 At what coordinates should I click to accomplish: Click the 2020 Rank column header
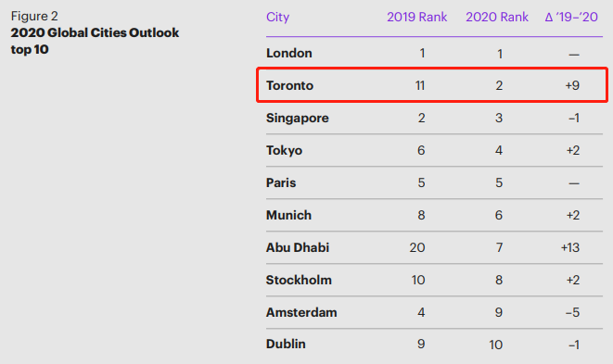497,17
